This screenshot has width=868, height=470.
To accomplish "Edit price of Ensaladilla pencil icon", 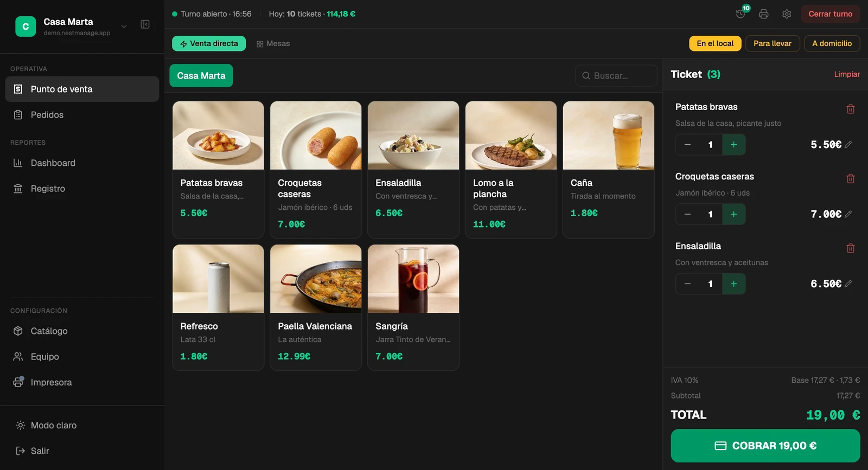I will (848, 284).
